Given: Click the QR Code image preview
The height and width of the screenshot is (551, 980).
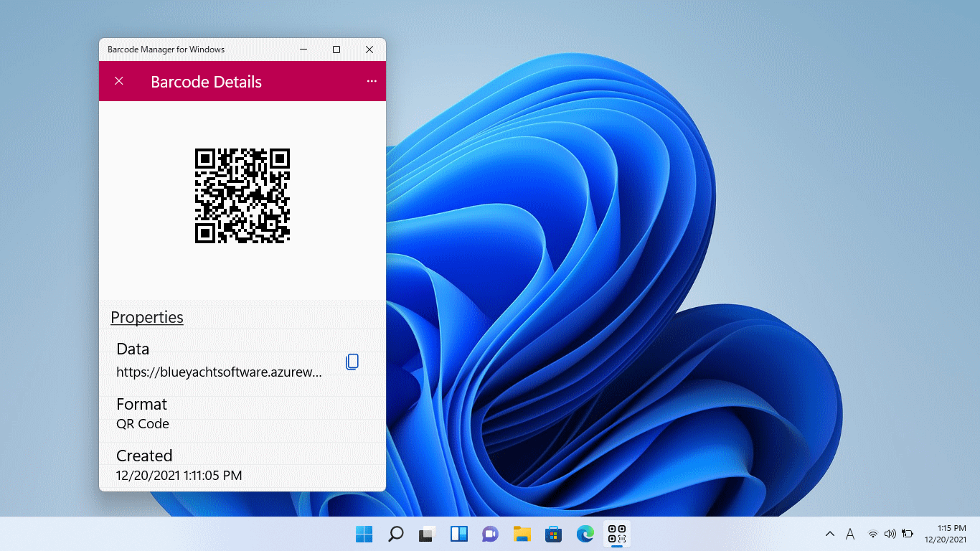Looking at the screenshot, I should pos(242,195).
